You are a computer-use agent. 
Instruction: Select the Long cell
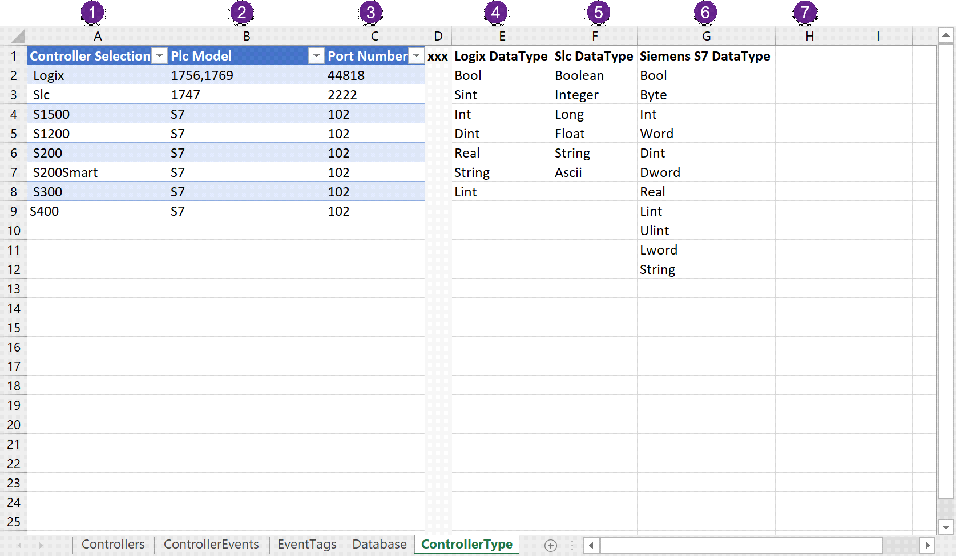point(595,114)
